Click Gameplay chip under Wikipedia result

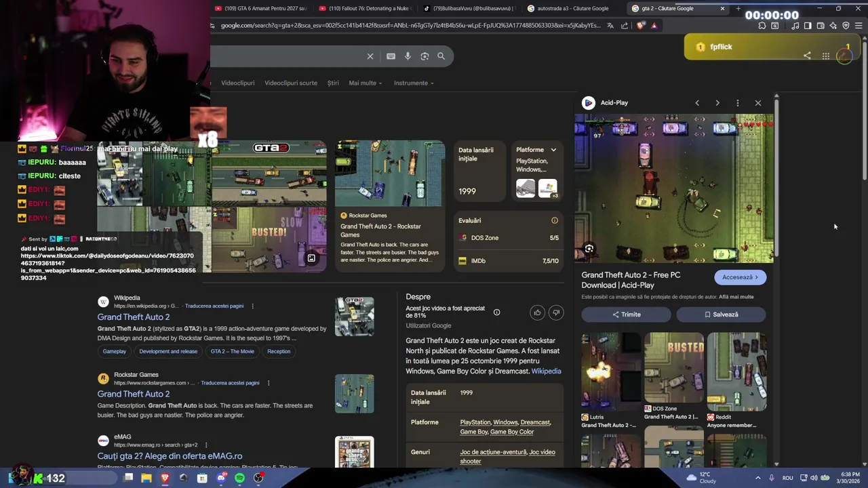(x=115, y=351)
